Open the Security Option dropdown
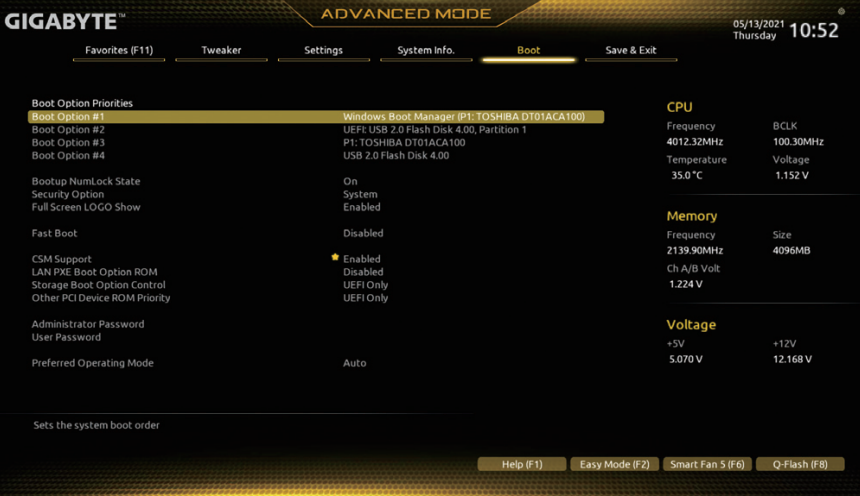The width and height of the screenshot is (860, 496). (360, 194)
